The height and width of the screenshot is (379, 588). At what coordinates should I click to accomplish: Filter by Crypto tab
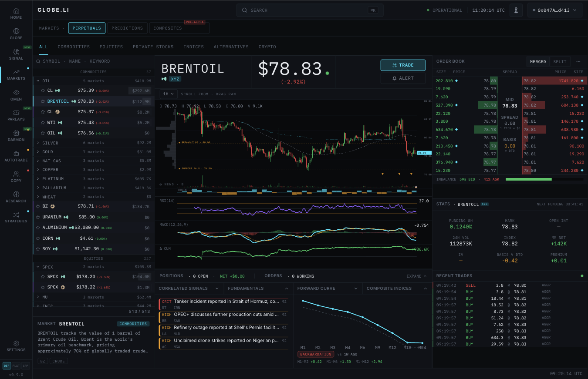[x=267, y=47]
